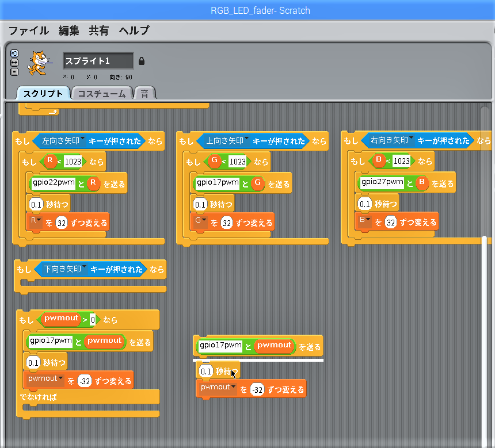Switch to the 音 tab
The image size is (495, 448).
(x=144, y=93)
